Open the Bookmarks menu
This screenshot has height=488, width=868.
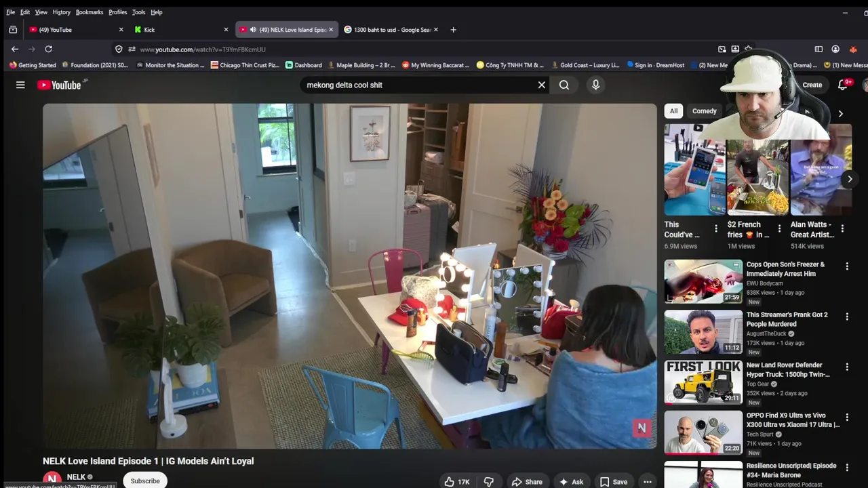(90, 12)
